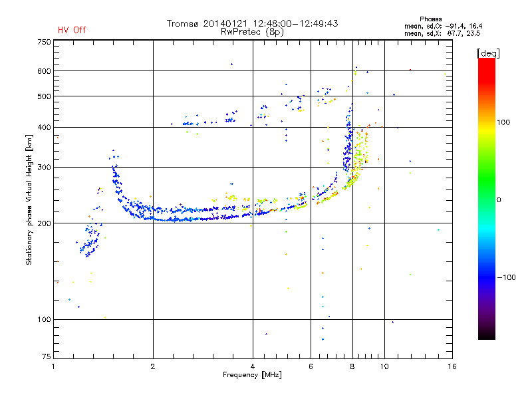The width and height of the screenshot is (532, 399).
Task: Click the x-axis tick label '4'
Action: pyautogui.click(x=253, y=366)
